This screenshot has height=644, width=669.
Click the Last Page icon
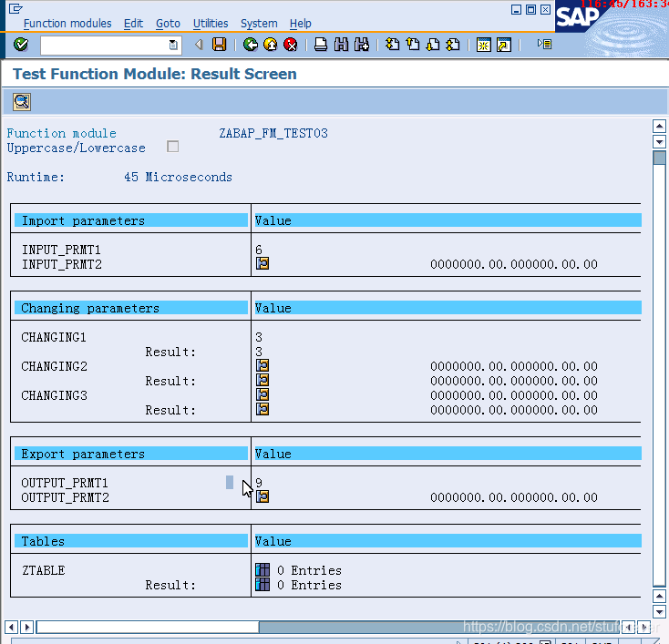pos(453,45)
